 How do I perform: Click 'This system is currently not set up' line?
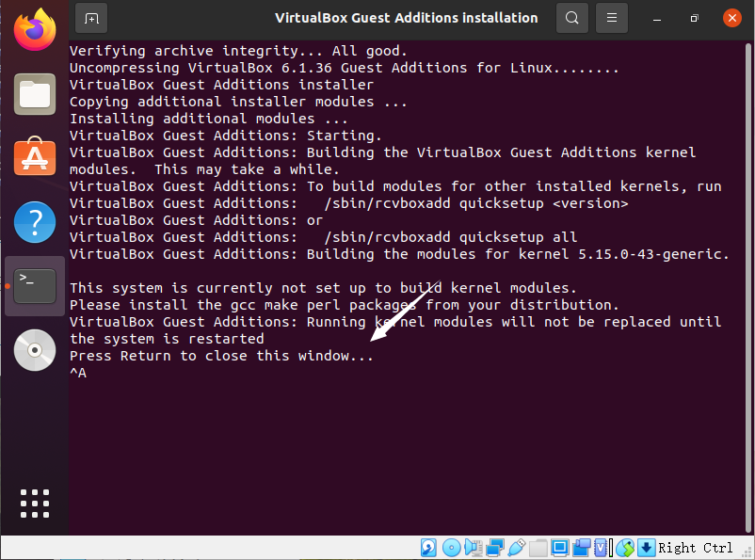[323, 288]
